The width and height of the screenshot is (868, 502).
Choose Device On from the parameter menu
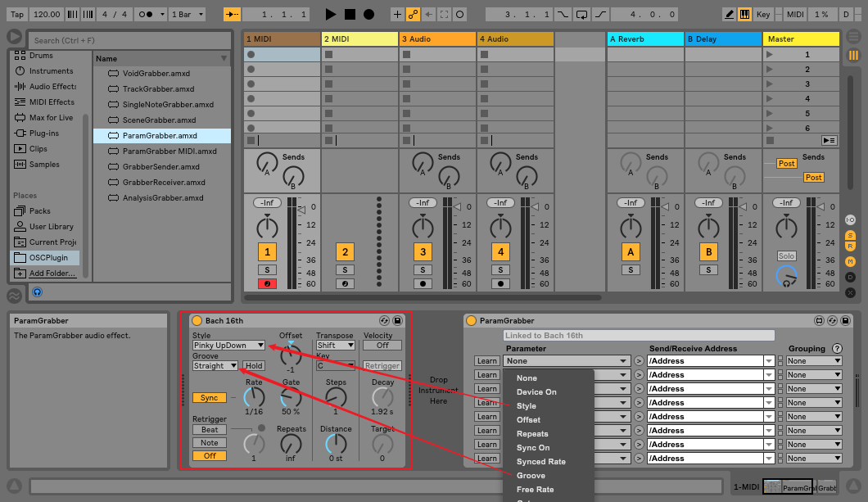click(x=536, y=392)
